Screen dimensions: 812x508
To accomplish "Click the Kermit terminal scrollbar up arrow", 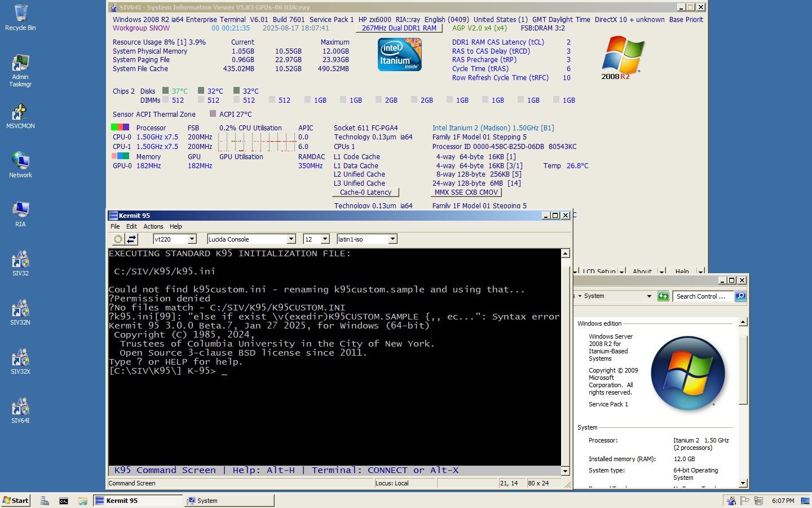I will tap(566, 253).
